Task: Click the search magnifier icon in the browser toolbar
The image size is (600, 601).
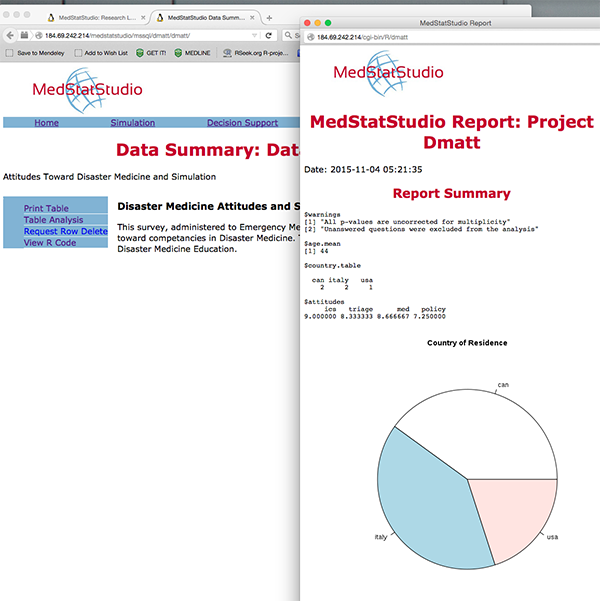Action: point(288,35)
